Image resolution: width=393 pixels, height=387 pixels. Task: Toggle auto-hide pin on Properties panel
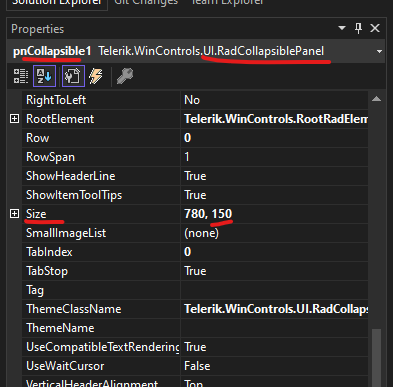[x=358, y=28]
